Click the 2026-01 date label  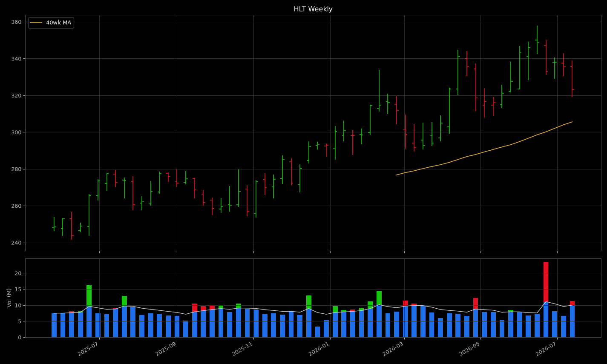319,348
